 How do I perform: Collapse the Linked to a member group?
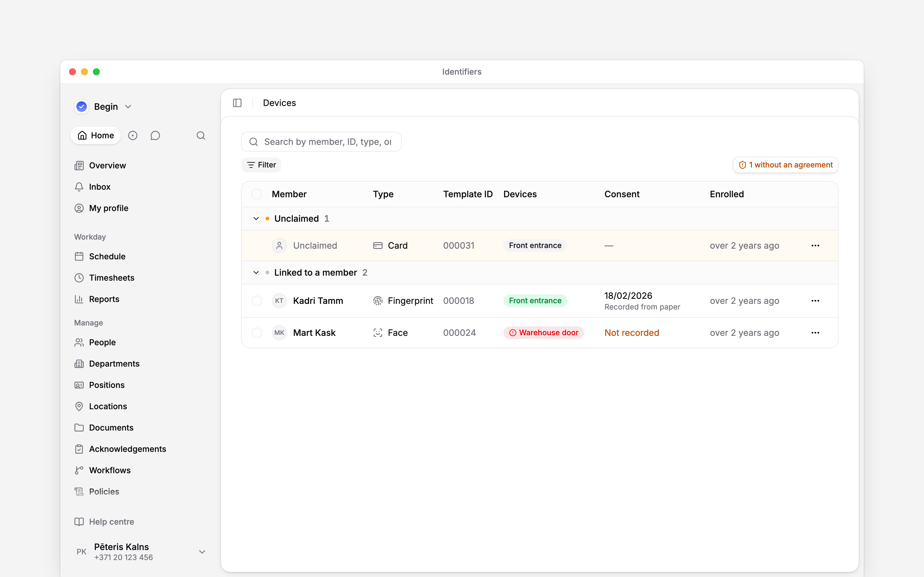256,273
